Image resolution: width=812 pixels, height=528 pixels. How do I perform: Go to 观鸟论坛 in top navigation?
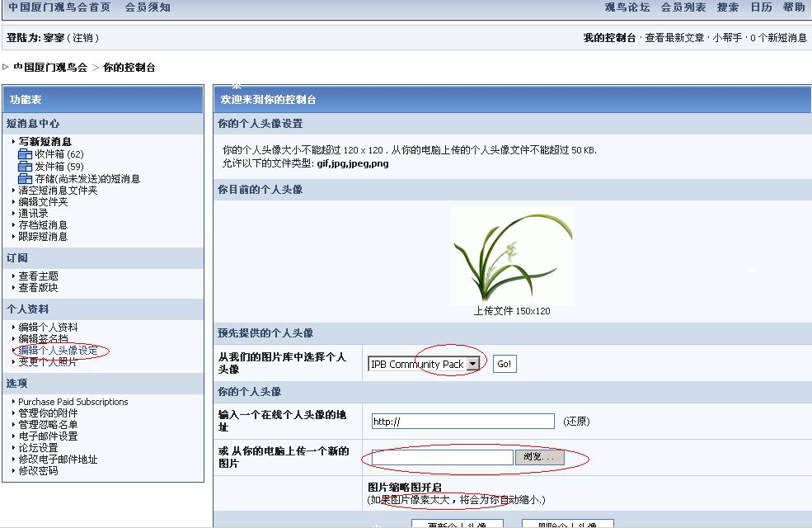627,7
